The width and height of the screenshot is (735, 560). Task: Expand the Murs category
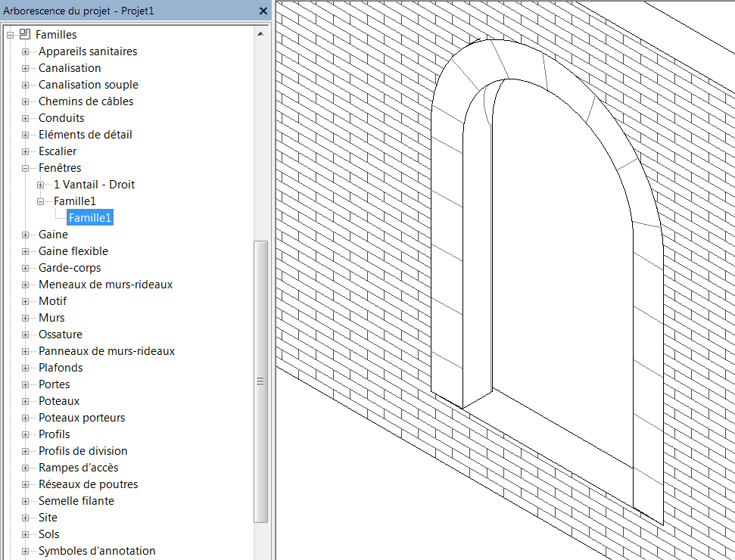26,317
